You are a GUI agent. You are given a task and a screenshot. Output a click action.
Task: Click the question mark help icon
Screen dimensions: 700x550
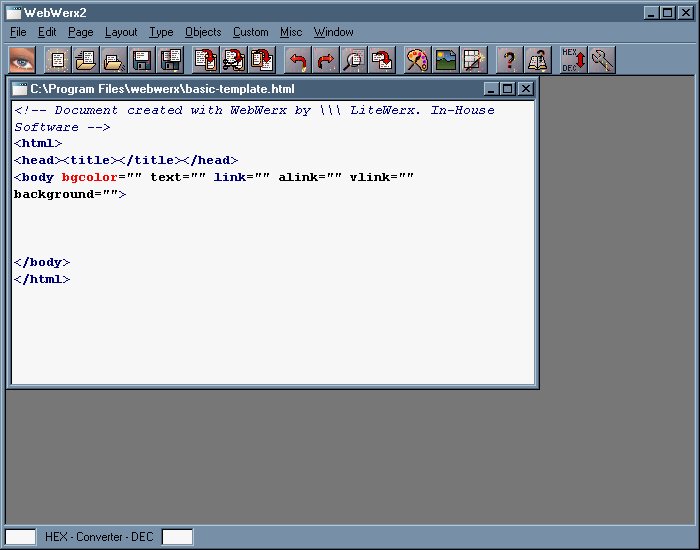point(509,59)
